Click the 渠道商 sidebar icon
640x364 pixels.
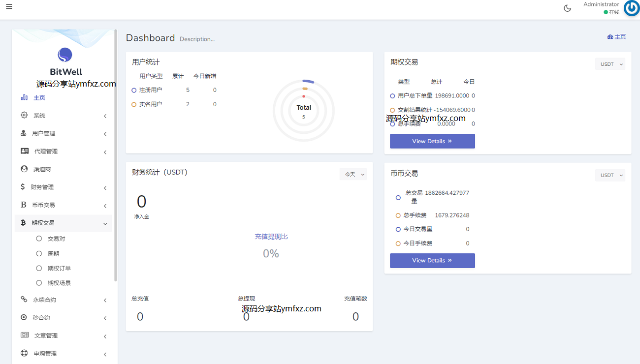[24, 169]
